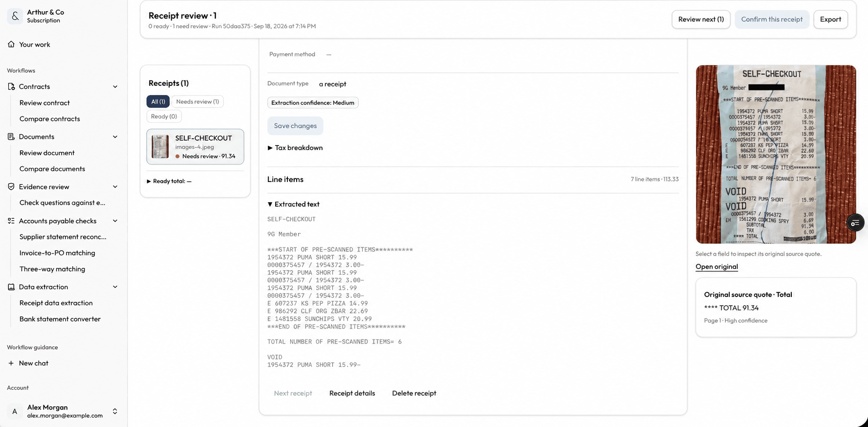Open Review document workflow

(x=47, y=153)
